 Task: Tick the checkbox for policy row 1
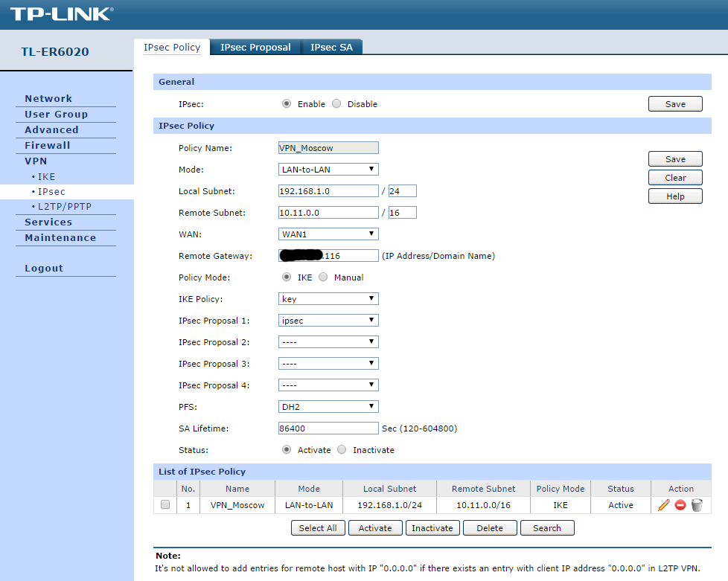(165, 504)
